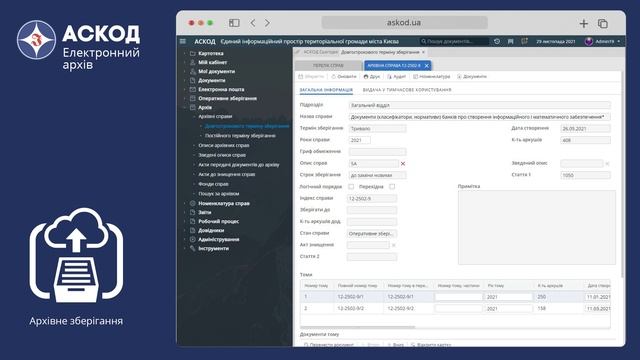Collapse the Архівні справи subnode
Viewport: 640px width, 360px height.
[194, 117]
